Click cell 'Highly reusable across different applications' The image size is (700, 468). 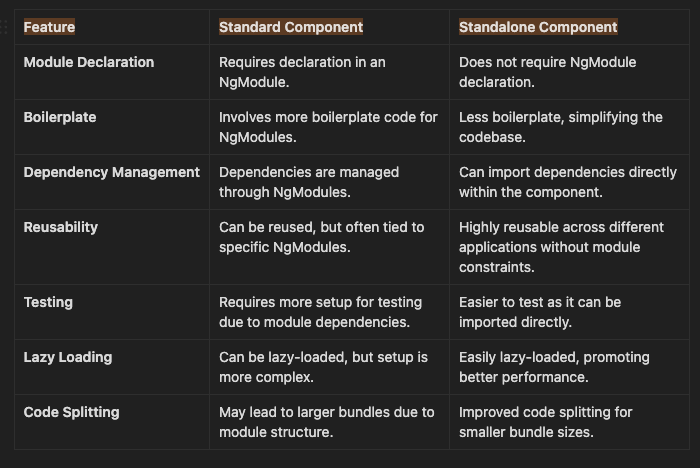[x=569, y=247]
